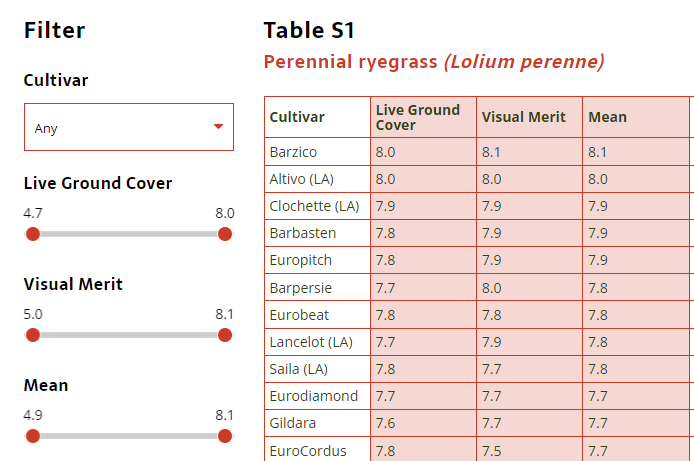Viewport: 694px width, 461px height.
Task: Select the Europitch cultivar cell
Action: click(x=317, y=260)
